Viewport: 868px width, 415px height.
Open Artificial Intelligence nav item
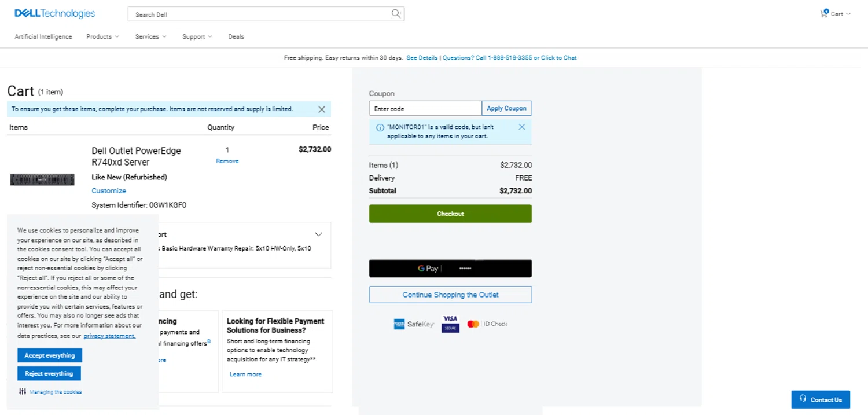(43, 36)
